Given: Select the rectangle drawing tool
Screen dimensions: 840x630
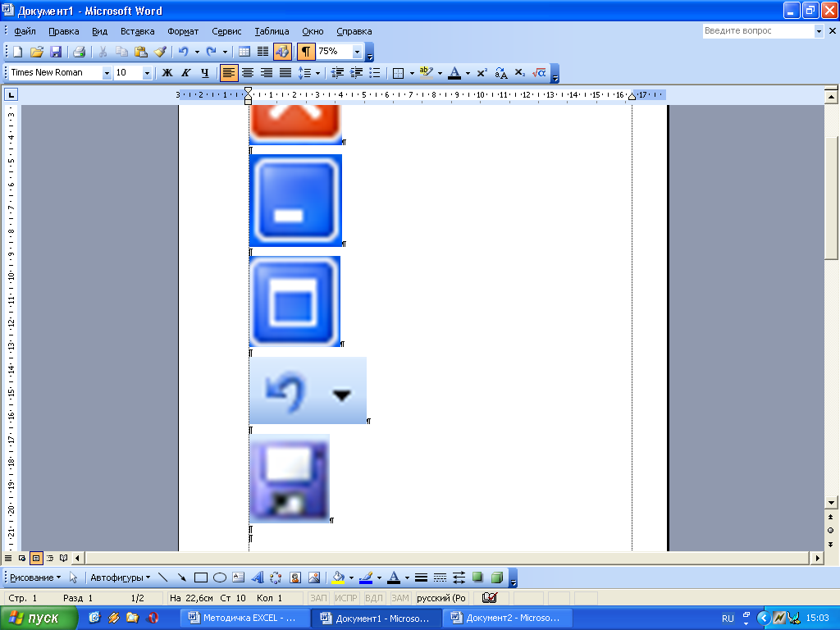Looking at the screenshot, I should point(201,577).
